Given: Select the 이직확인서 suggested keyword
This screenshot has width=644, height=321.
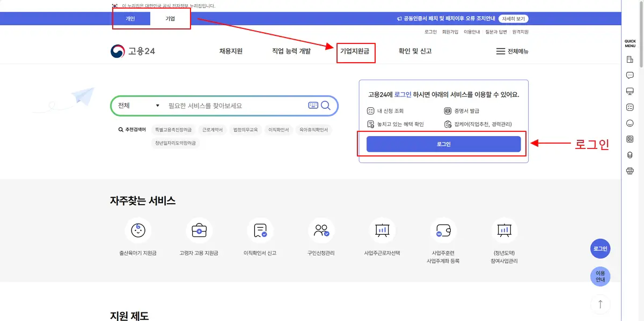Looking at the screenshot, I should [279, 130].
